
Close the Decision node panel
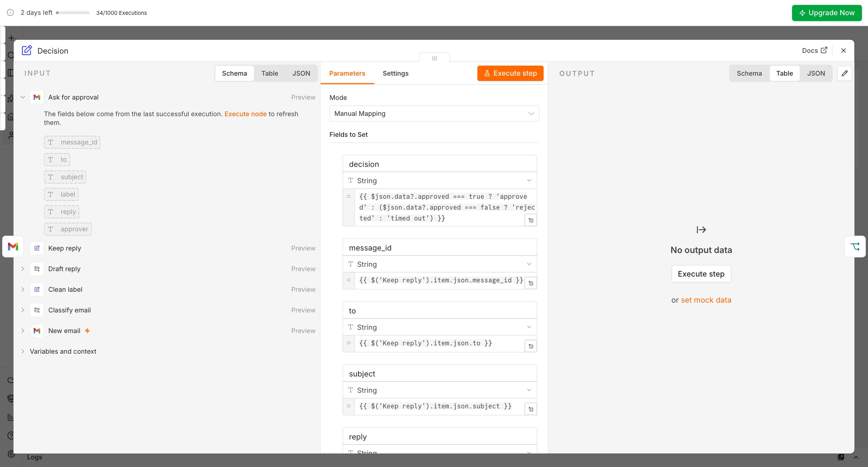pyautogui.click(x=843, y=50)
